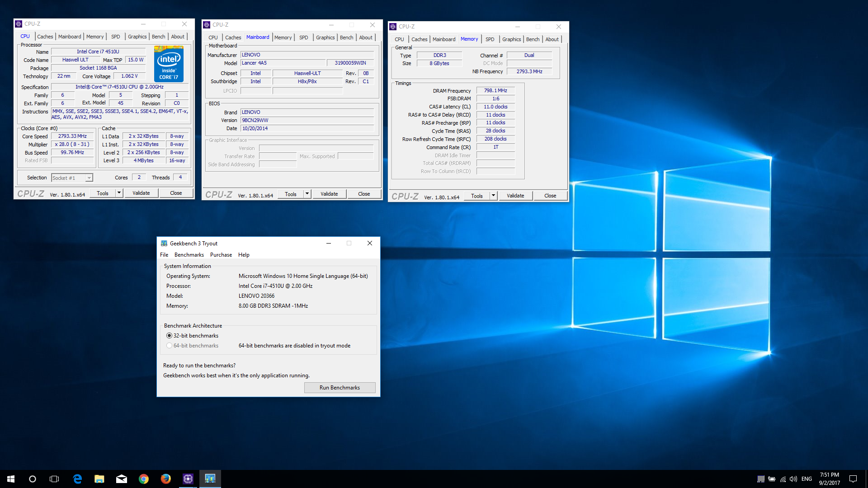Open the volume control tray icon

point(793,479)
